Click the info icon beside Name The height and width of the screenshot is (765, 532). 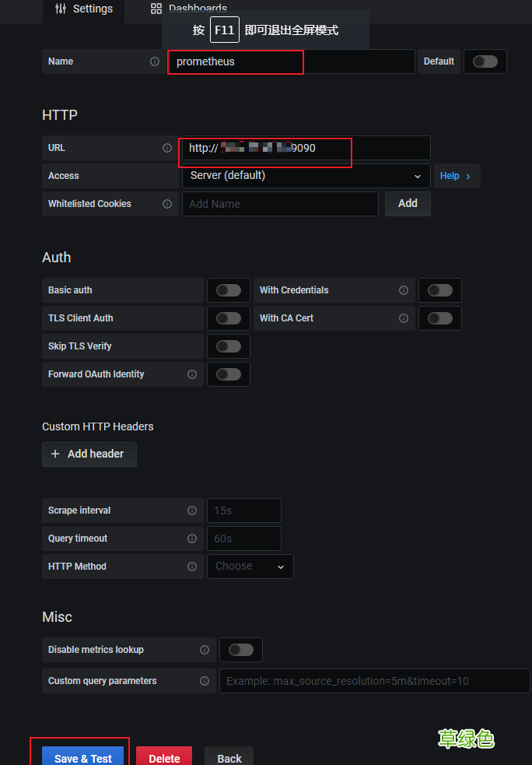[x=155, y=61]
